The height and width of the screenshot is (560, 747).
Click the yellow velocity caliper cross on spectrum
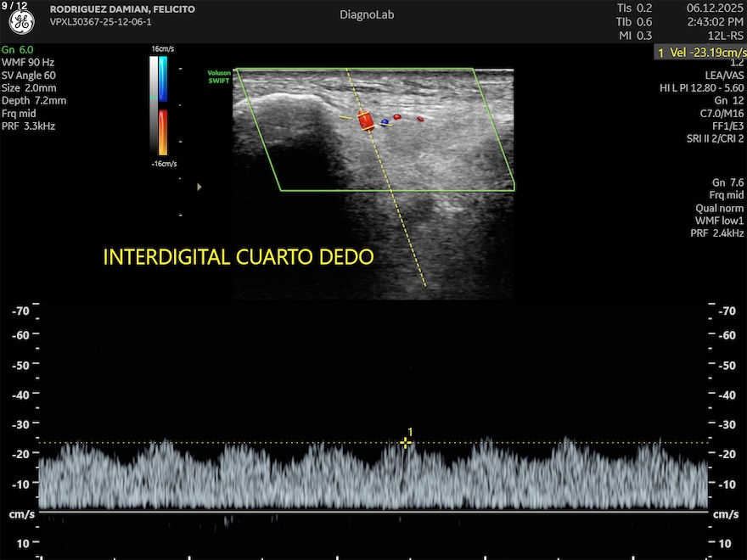406,442
